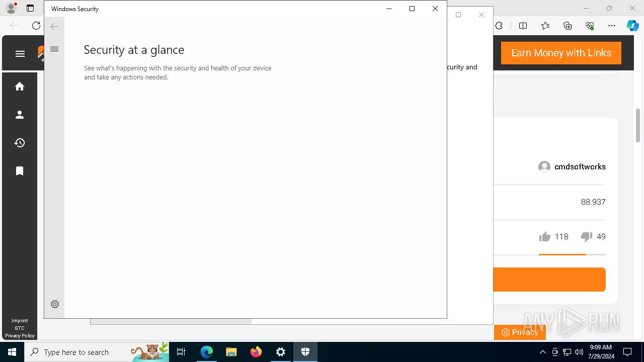The height and width of the screenshot is (362, 644).
Task: Open Imprint link in sidebar footer
Action: pyautogui.click(x=20, y=321)
